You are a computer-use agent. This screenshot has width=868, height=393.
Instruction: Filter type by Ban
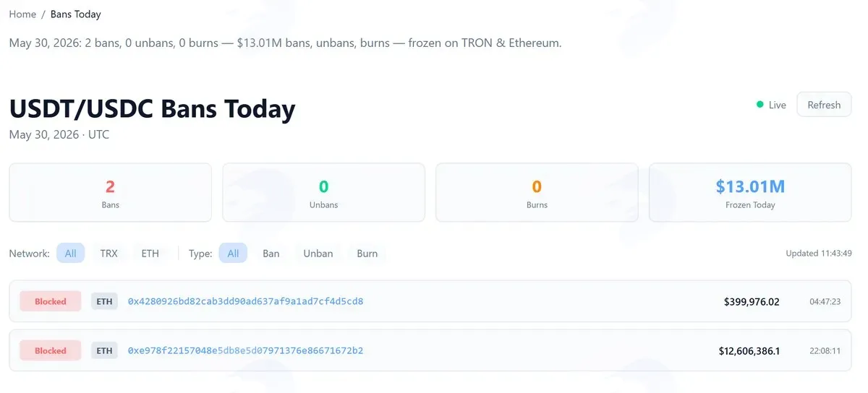(x=271, y=254)
